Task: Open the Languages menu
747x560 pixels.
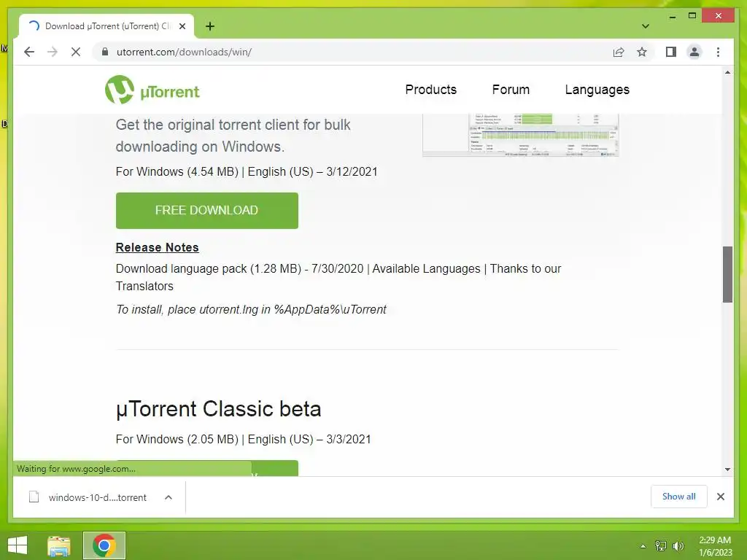Action: click(597, 90)
